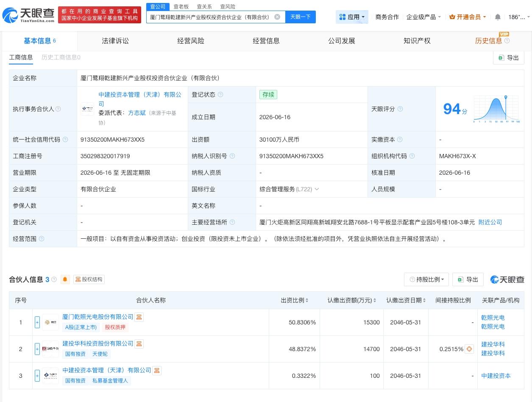
Task: Clear the search box with the X icon
Action: pos(277,17)
